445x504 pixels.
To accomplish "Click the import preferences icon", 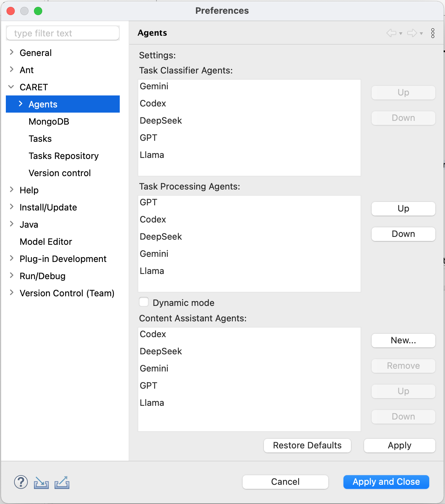I will tap(41, 482).
